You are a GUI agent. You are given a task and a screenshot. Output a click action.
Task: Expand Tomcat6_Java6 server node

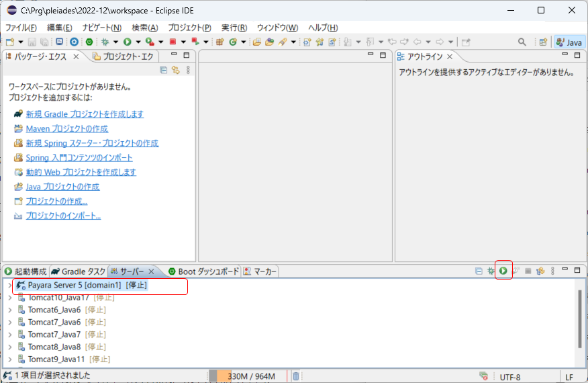(x=10, y=310)
